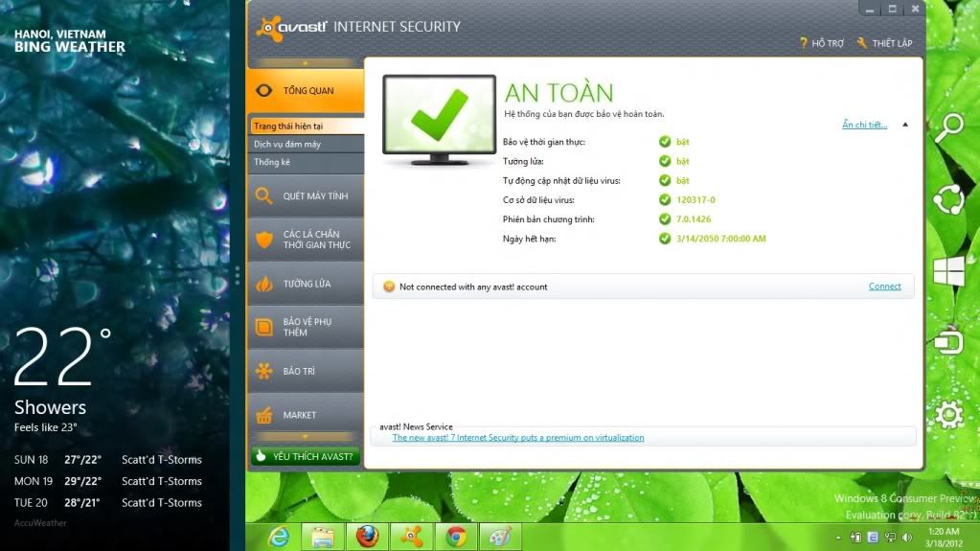This screenshot has width=980, height=551.
Task: Open Bảo vệ phụ thêm section
Action: point(306,327)
